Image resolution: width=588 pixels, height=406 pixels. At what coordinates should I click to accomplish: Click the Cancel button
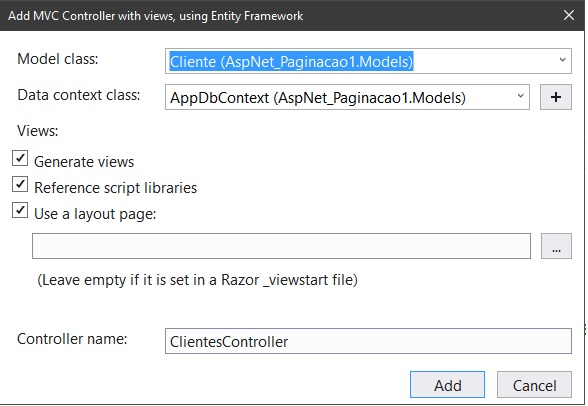tap(534, 385)
